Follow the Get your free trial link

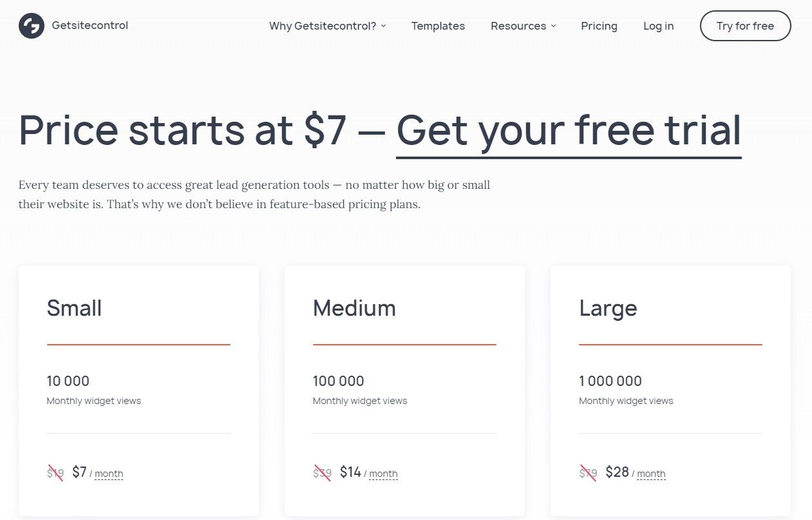[x=569, y=130]
